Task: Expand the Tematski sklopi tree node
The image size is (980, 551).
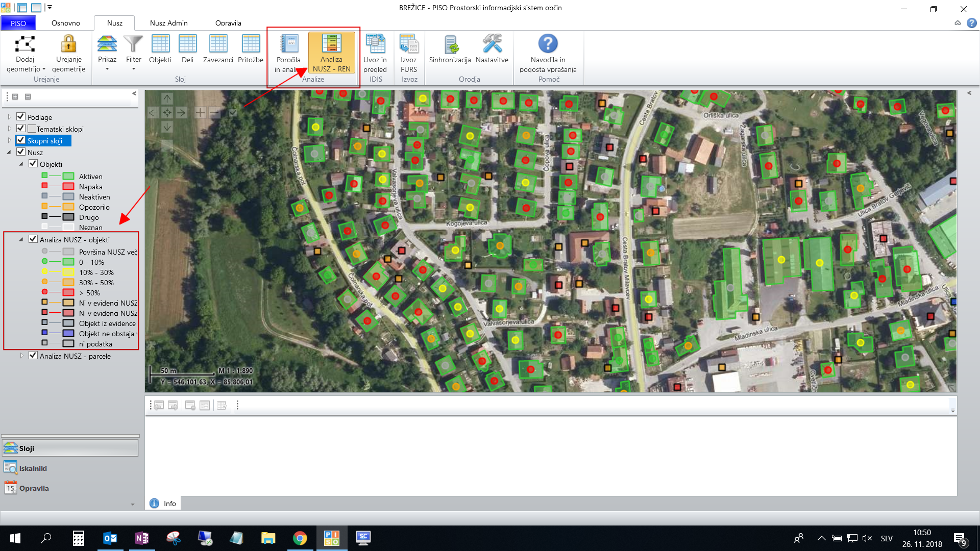Action: pos(9,129)
